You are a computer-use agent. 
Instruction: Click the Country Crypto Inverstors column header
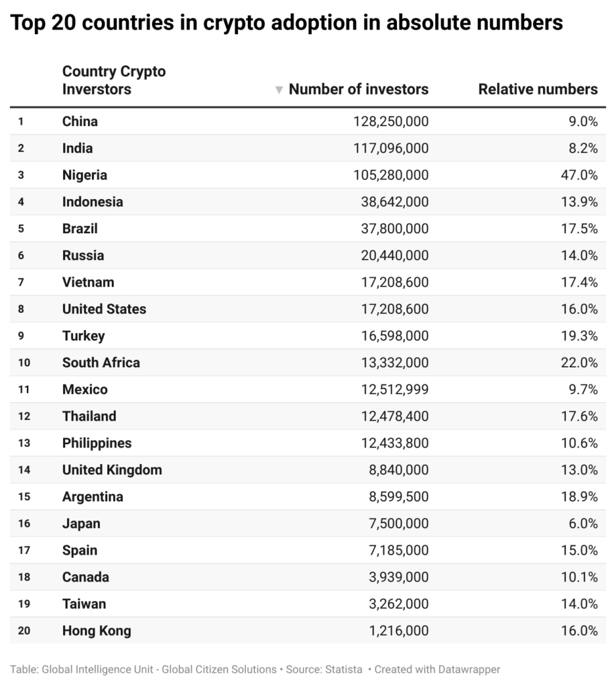[114, 80]
